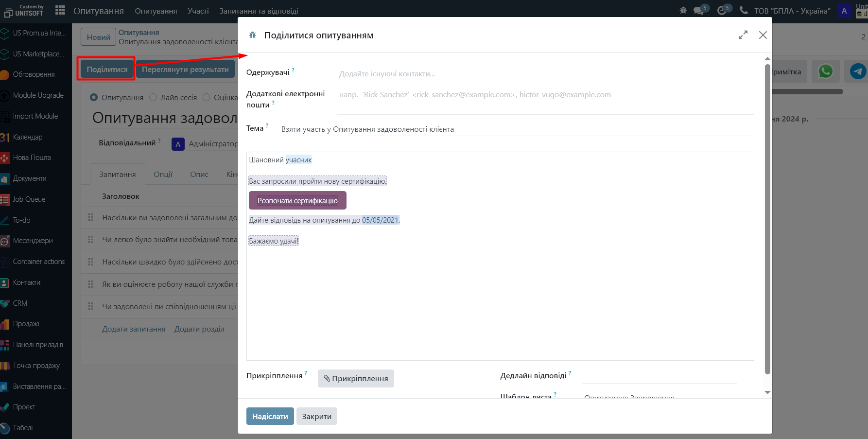868x439 pixels.
Task: Choose the Оцінка radio option
Action: tap(207, 97)
